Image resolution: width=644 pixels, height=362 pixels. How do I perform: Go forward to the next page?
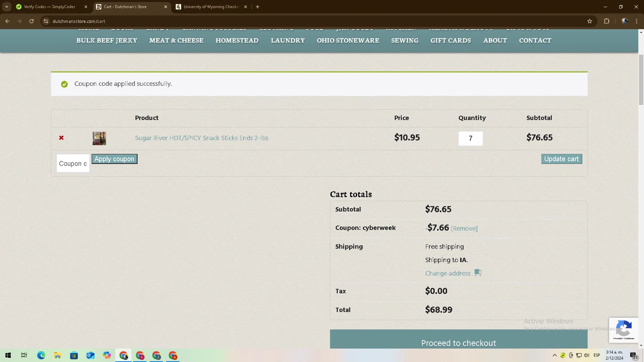point(19,21)
